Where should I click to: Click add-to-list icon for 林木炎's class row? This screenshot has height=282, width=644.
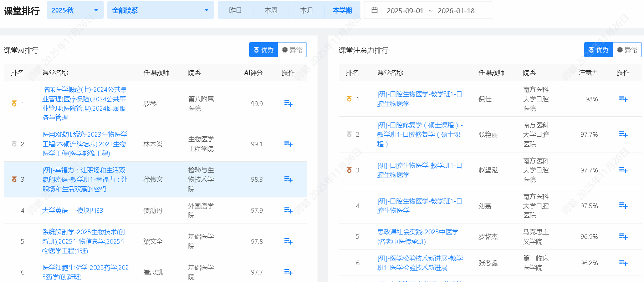point(288,144)
